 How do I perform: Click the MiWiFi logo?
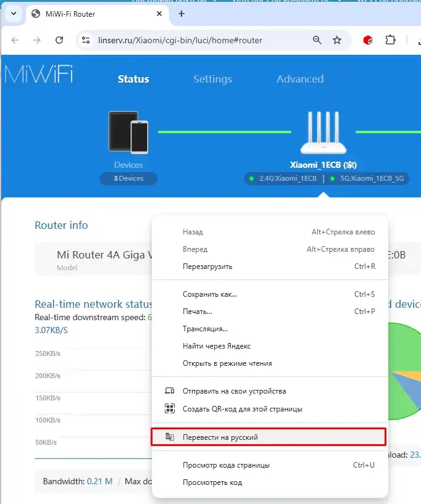tap(39, 75)
